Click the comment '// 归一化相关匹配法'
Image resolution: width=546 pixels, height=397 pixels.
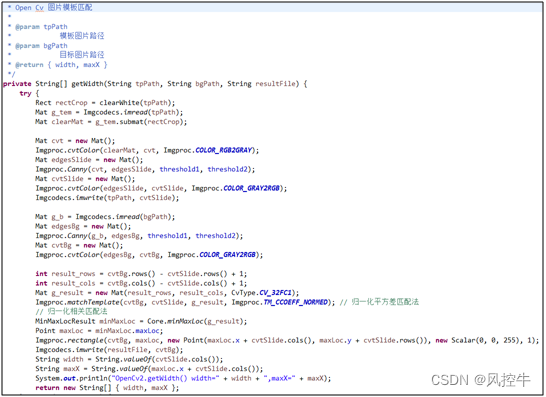pos(71,311)
